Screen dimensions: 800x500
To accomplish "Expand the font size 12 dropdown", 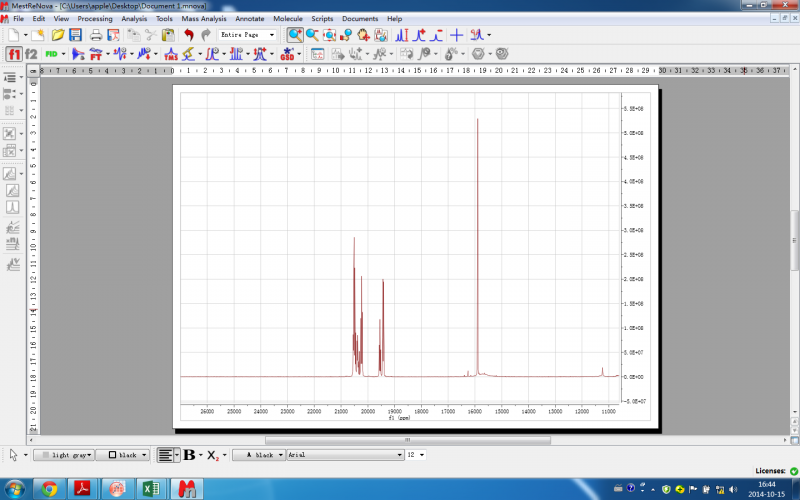I will (x=421, y=455).
